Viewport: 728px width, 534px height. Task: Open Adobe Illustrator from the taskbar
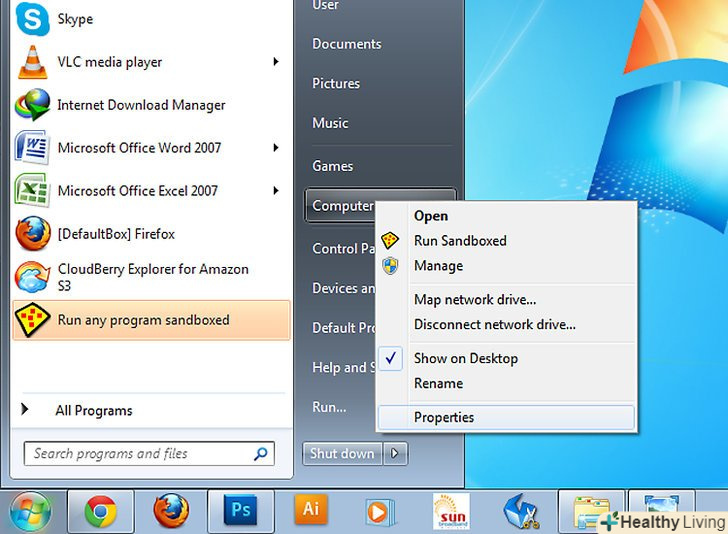pyautogui.click(x=311, y=509)
